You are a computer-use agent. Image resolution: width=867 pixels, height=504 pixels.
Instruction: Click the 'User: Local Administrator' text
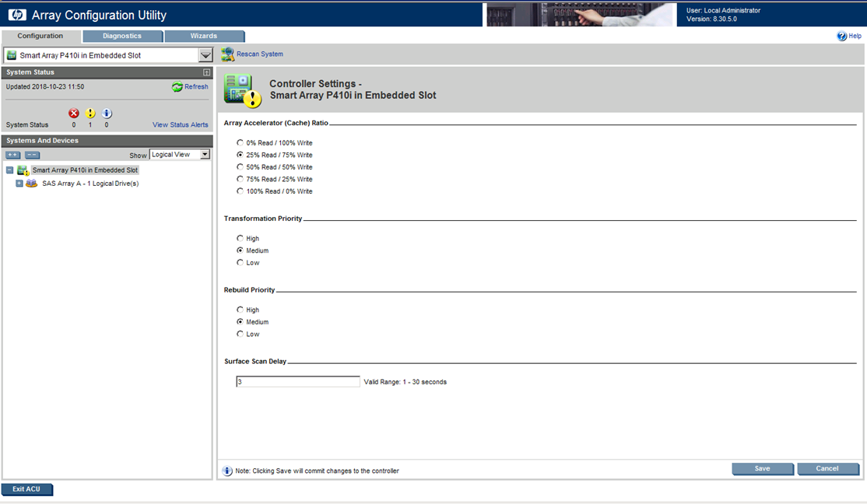(723, 11)
